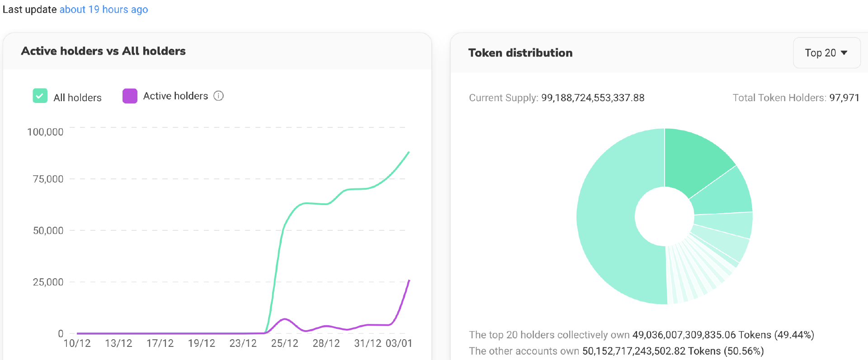This screenshot has height=360, width=868.
Task: Toggle the All holders checkbox
Action: coord(40,96)
